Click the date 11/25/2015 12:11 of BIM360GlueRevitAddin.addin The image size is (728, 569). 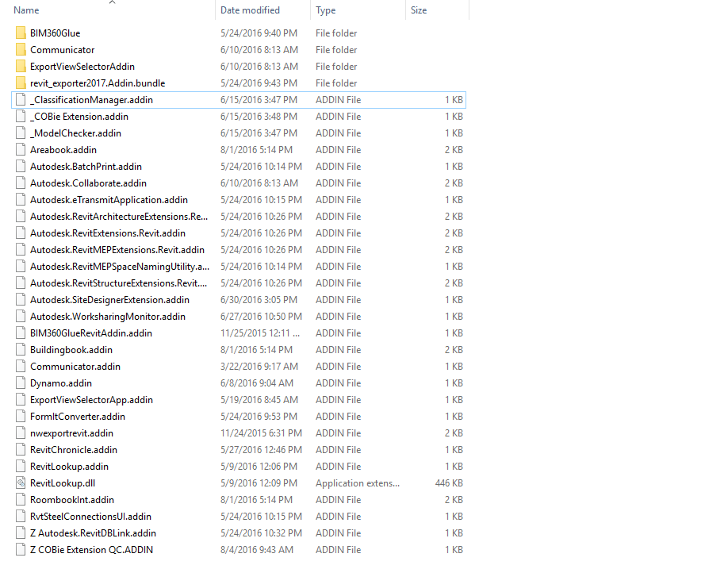[260, 333]
